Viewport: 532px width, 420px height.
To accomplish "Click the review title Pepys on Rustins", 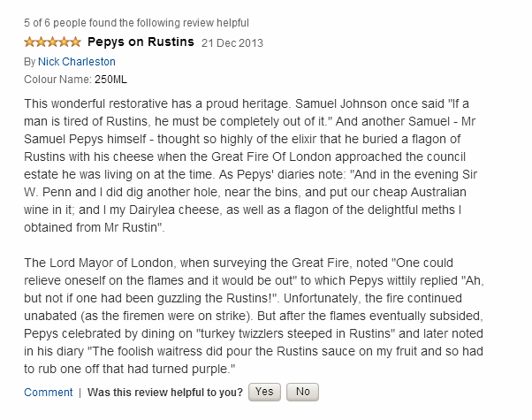I will 141,42.
